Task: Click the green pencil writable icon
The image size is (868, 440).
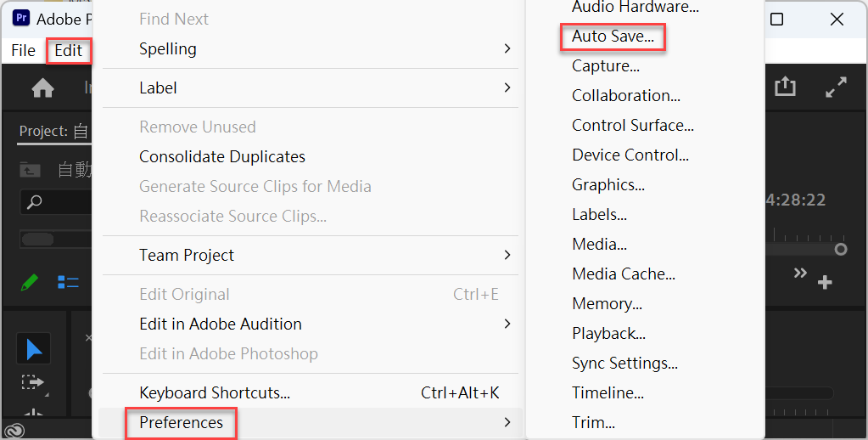Action: [29, 283]
